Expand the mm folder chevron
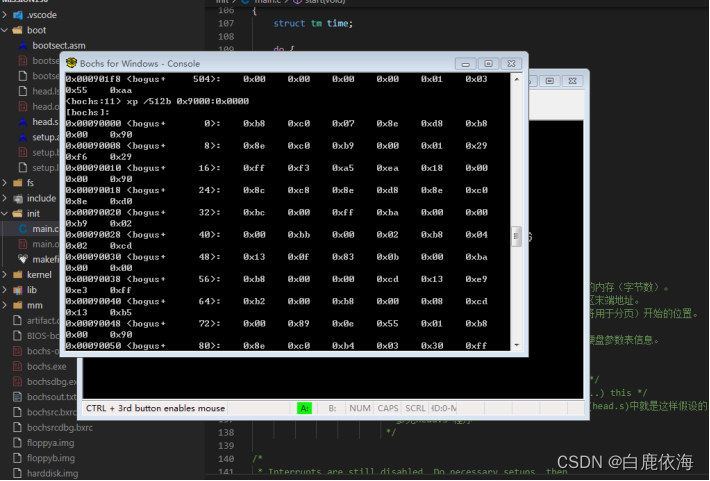Image resolution: width=710 pixels, height=481 pixels. (5, 306)
